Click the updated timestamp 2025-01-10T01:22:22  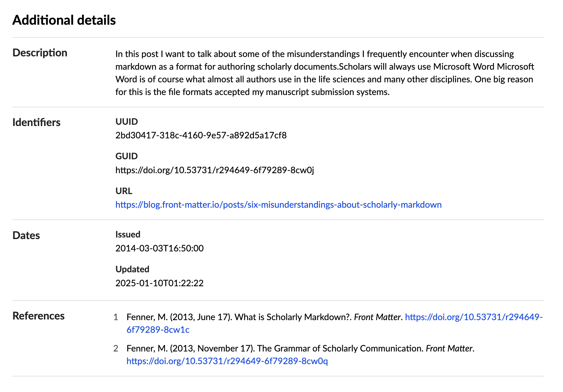click(159, 283)
